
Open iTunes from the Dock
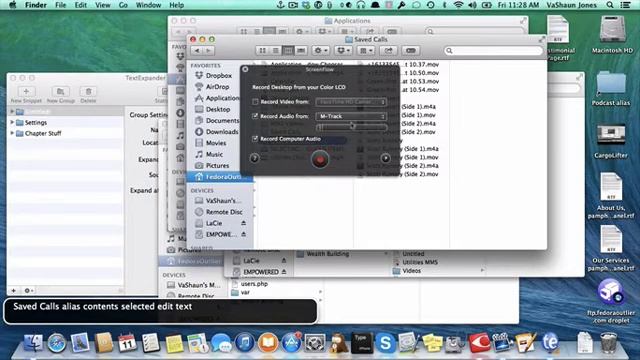(244, 343)
